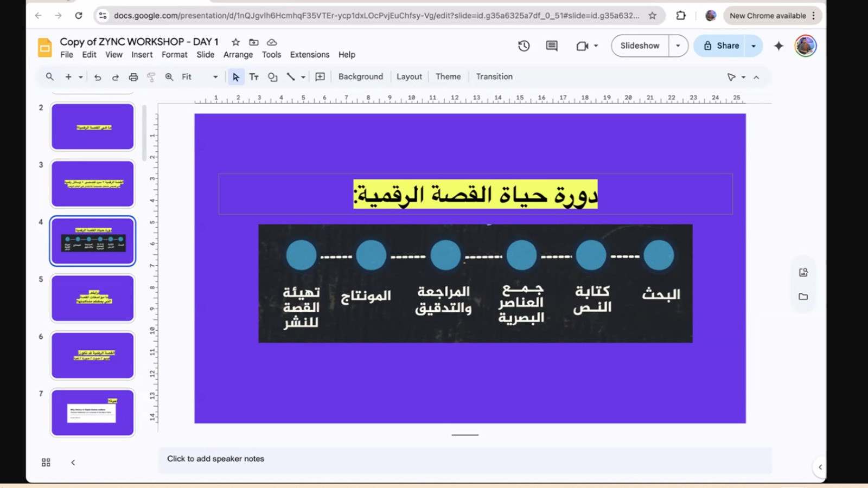Switch to grid view of slides
Image resolution: width=868 pixels, height=488 pixels.
[x=46, y=463]
